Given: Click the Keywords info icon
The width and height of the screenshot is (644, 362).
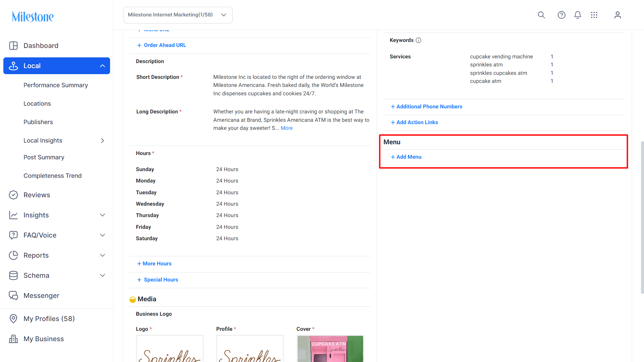Looking at the screenshot, I should point(418,40).
